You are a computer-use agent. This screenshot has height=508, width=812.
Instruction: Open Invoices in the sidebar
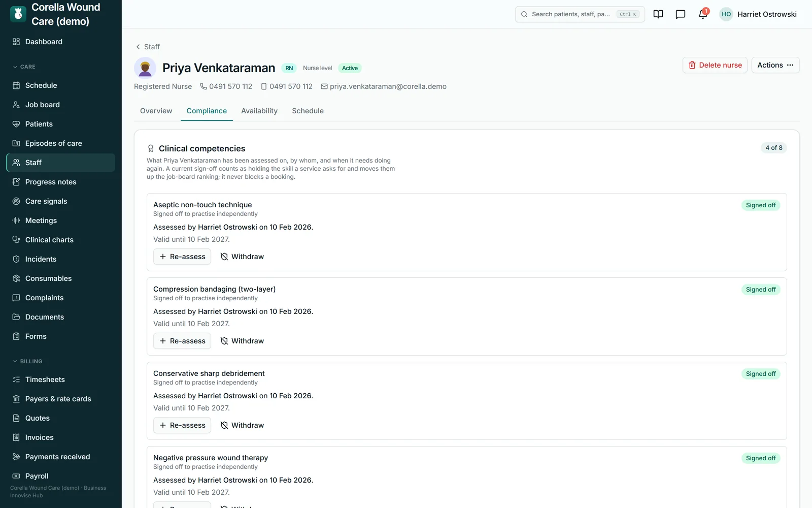tap(60, 437)
